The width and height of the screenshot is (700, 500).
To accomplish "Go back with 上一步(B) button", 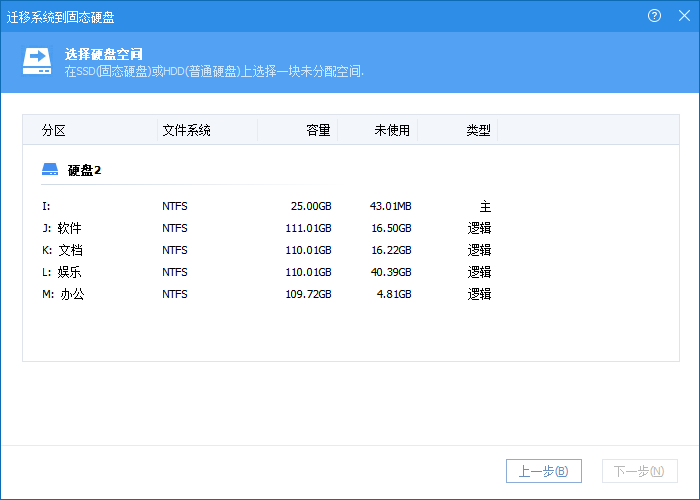I will tap(544, 471).
